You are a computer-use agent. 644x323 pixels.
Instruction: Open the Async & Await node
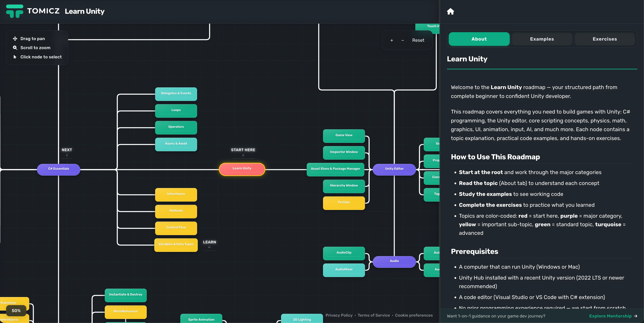[x=176, y=144]
